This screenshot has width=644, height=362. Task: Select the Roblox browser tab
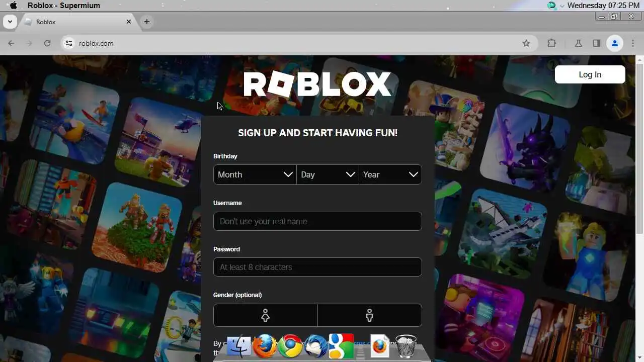tap(78, 22)
